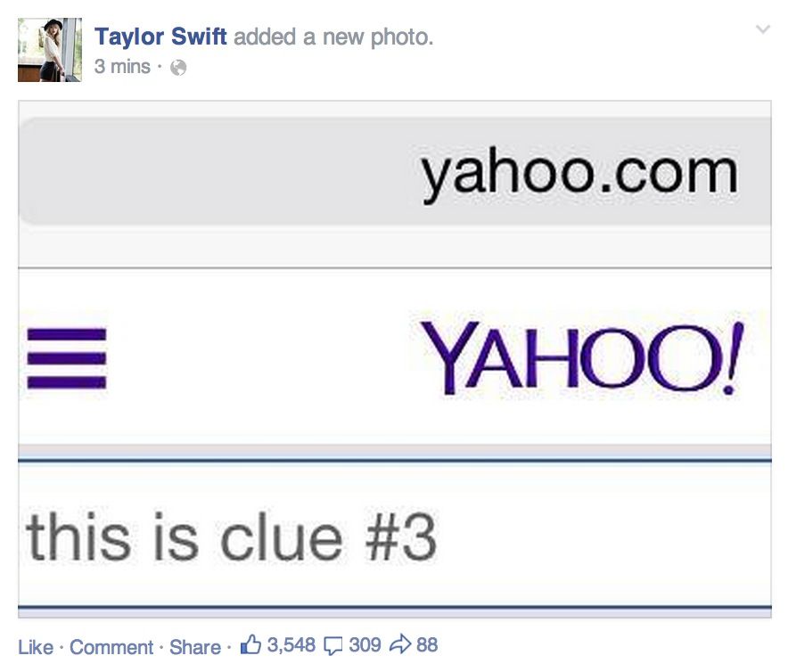Click the 'added a new photo' text
This screenshot has width=788, height=672.
click(x=333, y=37)
